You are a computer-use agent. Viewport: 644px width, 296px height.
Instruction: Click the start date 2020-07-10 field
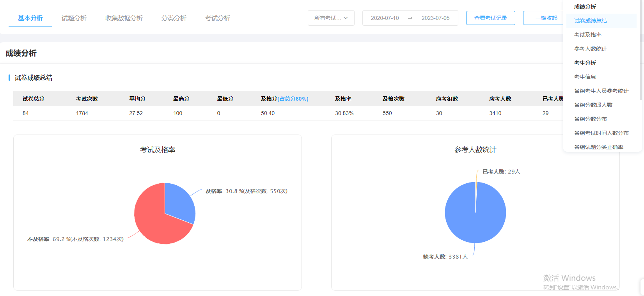385,18
